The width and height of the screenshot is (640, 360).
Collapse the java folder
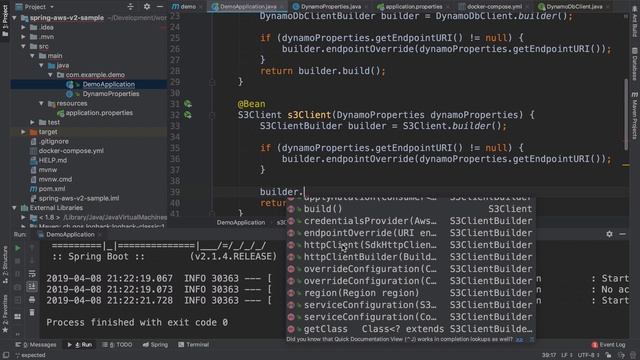tap(41, 65)
